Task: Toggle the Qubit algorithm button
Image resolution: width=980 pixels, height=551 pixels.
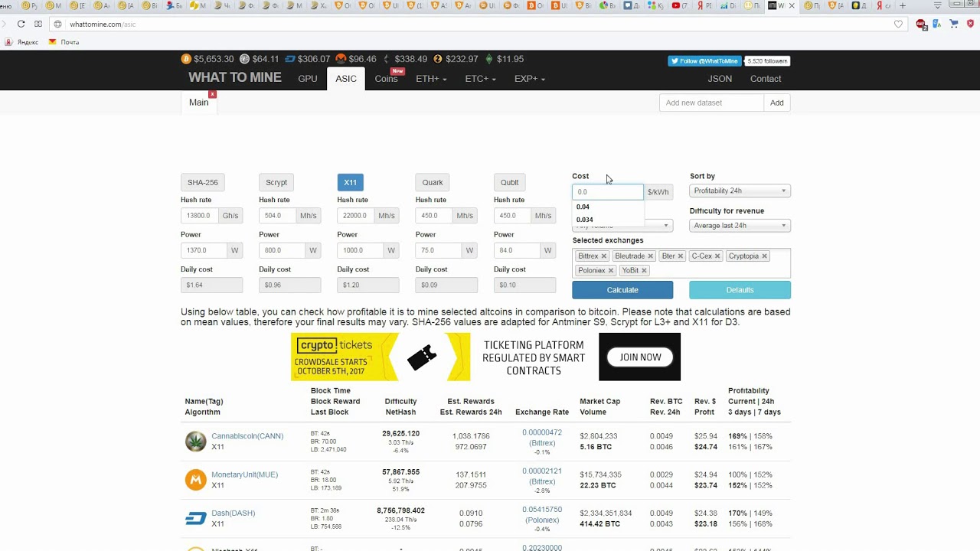Action: click(x=509, y=182)
